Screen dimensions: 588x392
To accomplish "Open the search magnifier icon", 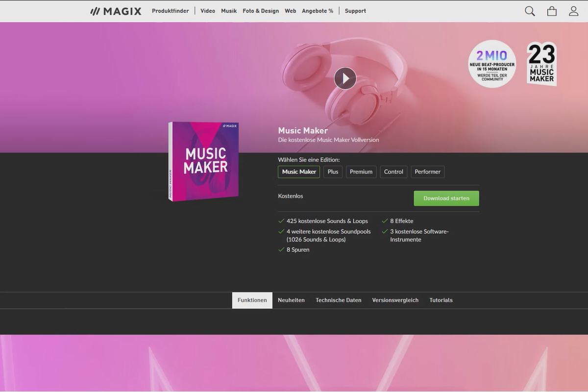I will [x=530, y=11].
